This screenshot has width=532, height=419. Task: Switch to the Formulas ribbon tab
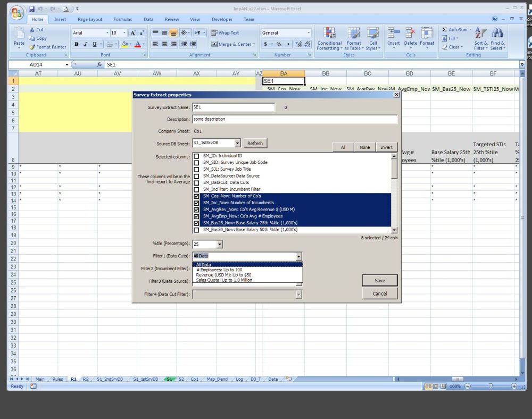click(122, 20)
